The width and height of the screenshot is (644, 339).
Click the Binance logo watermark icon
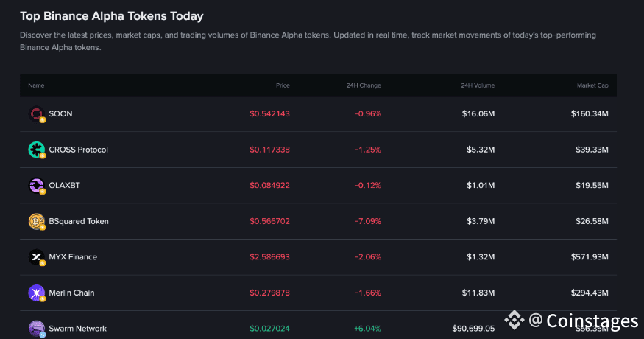click(x=514, y=321)
